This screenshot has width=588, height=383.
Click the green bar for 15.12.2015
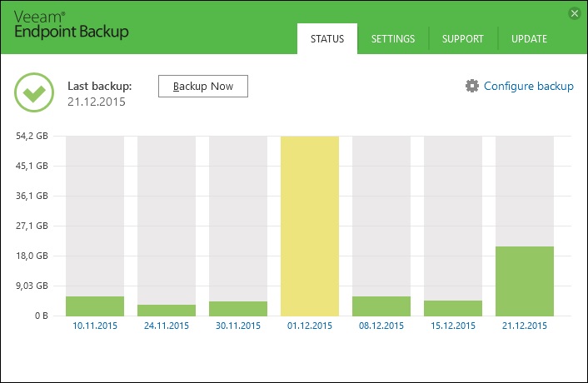453,308
